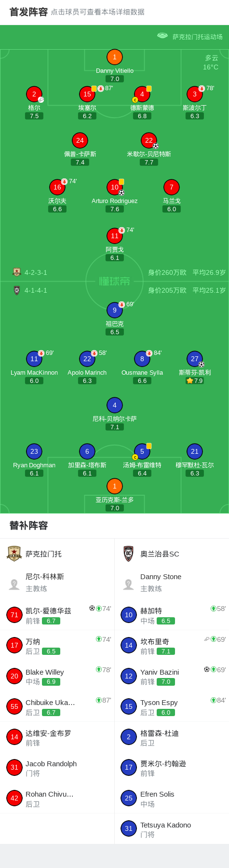This screenshot has height=868, width=229.
Task: Select number 27 斯蒂芬-凯利 player badge
Action: coord(195,359)
